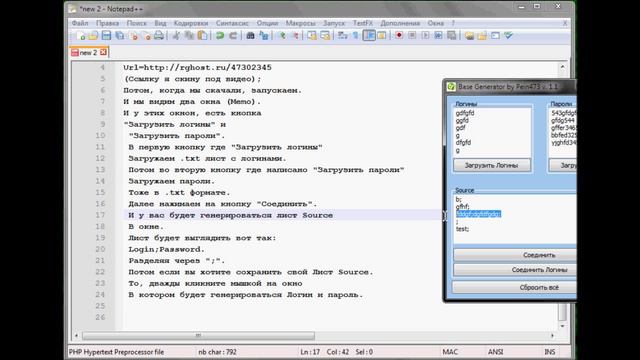
Task: Select 'dfgfd' in the Логины list
Action: (x=463, y=142)
